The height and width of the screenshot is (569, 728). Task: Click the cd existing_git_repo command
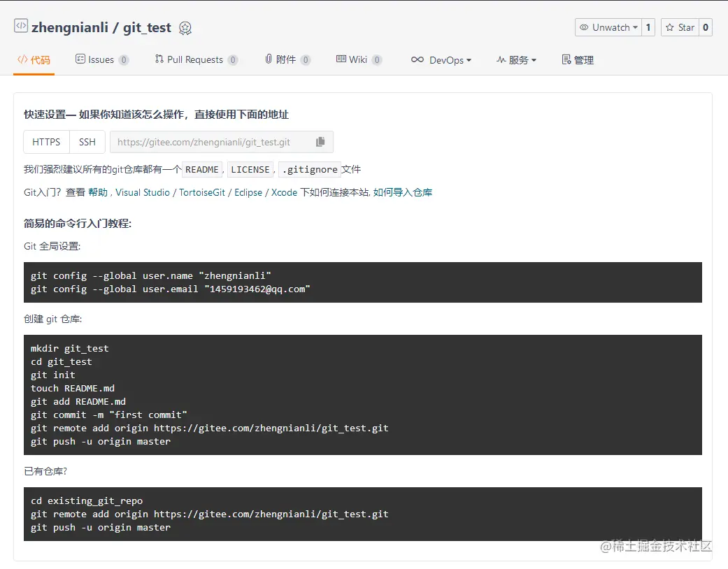(87, 500)
